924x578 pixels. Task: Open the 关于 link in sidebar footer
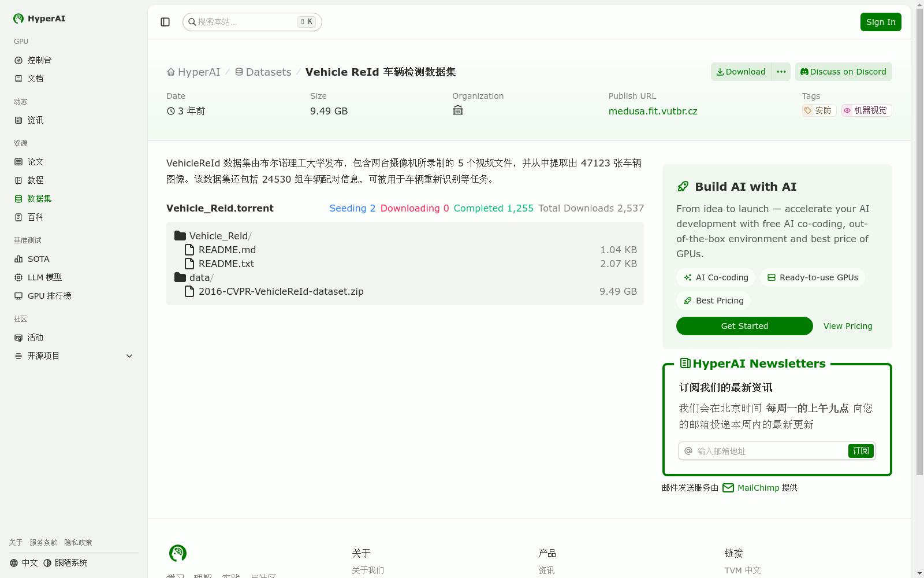pyautogui.click(x=16, y=543)
